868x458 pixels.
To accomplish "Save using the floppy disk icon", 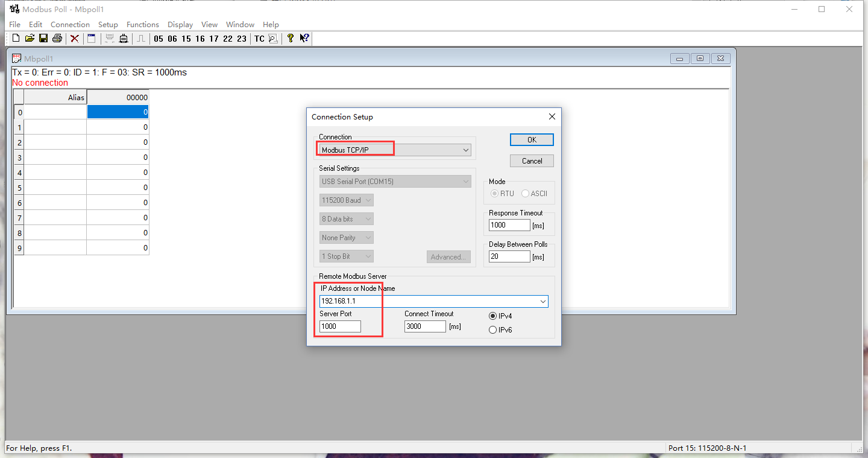I will point(43,39).
